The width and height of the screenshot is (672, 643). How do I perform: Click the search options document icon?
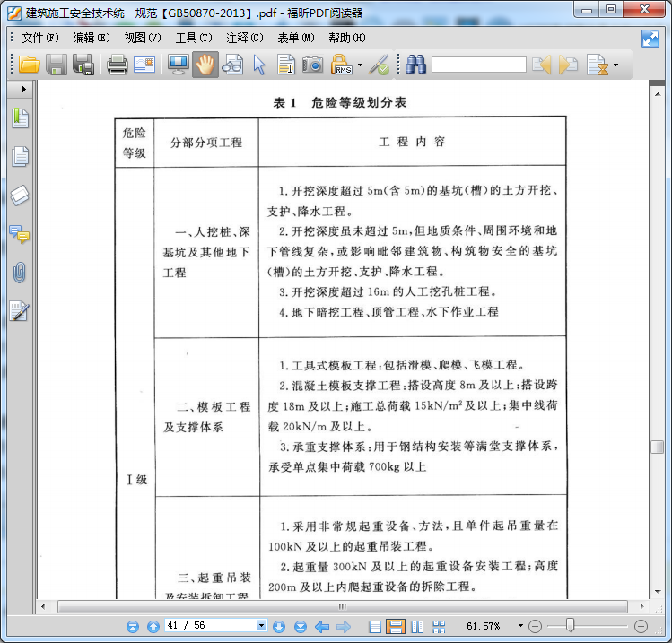[x=598, y=65]
